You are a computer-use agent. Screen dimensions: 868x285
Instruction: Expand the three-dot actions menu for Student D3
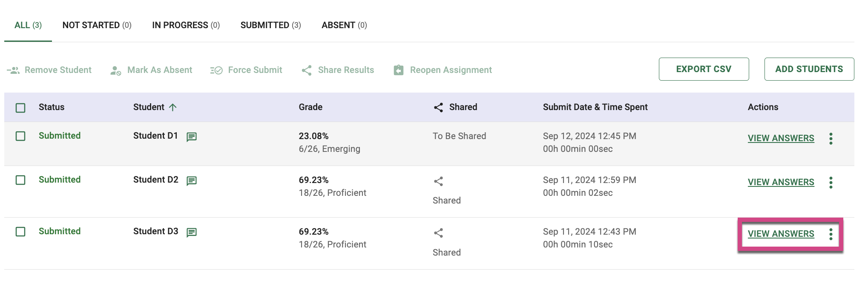831,234
